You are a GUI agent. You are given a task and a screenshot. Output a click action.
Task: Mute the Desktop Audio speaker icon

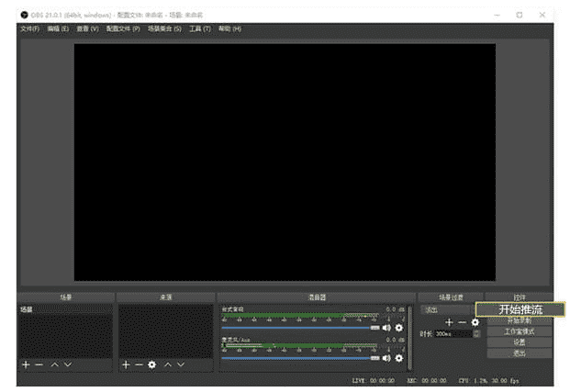[x=386, y=328]
